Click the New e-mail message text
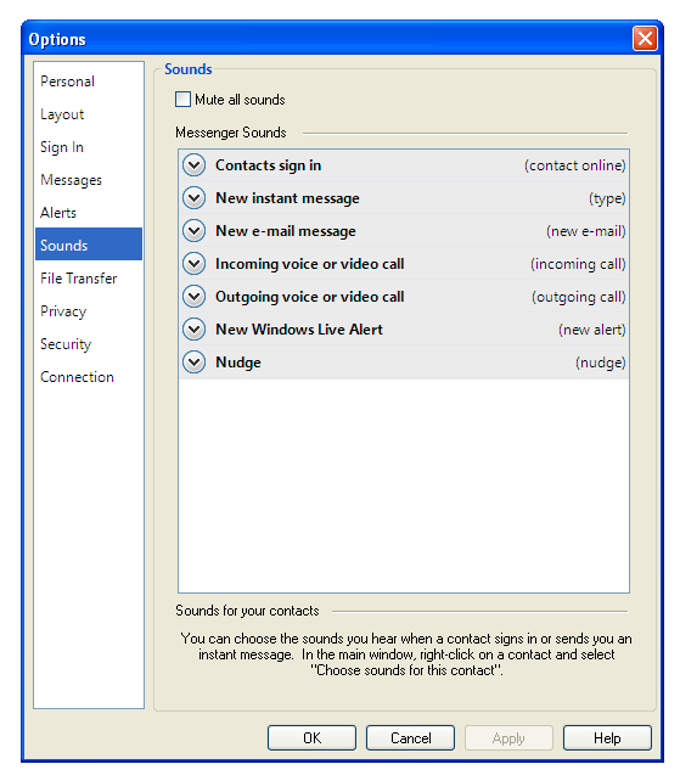The width and height of the screenshot is (680, 781). click(x=285, y=231)
